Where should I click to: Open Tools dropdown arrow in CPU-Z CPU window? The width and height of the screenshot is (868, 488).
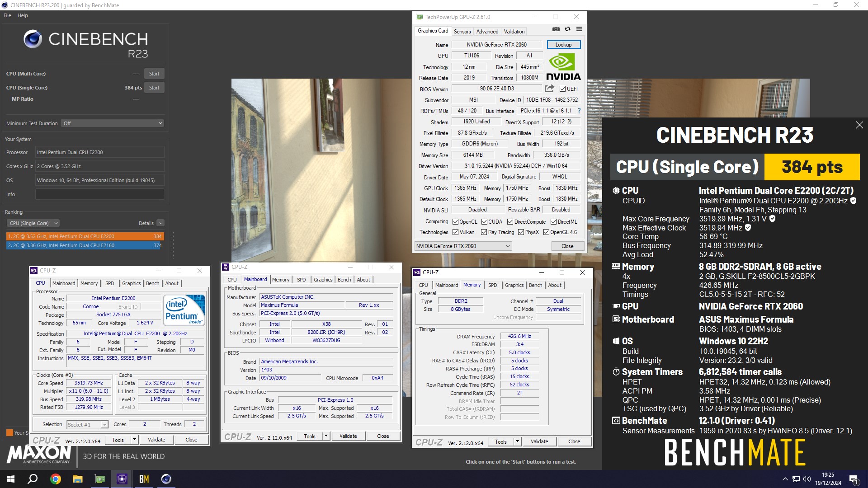[134, 440]
